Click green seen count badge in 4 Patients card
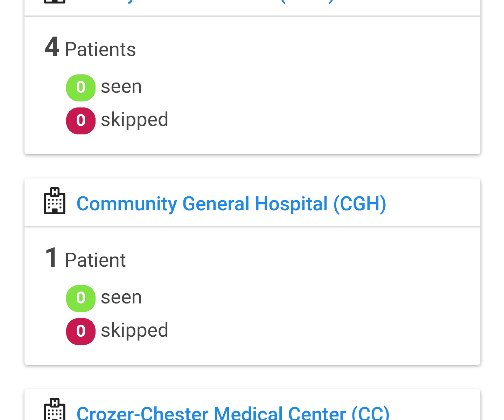 [x=81, y=87]
